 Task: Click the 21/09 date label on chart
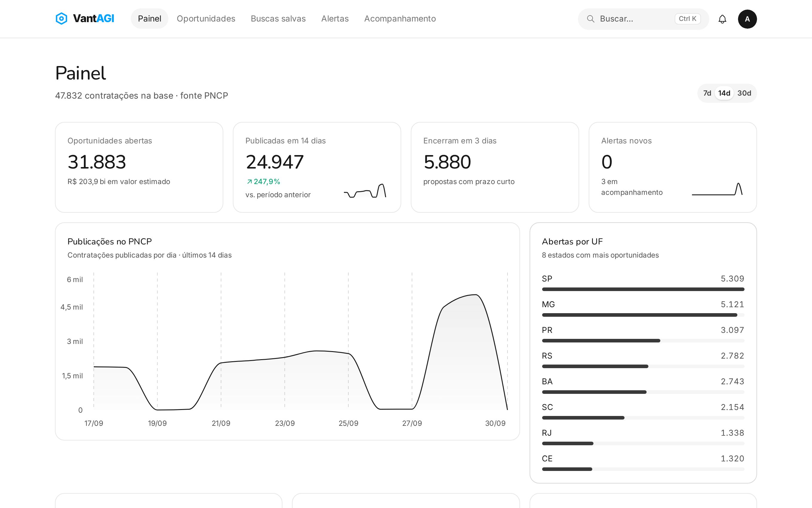tap(221, 423)
